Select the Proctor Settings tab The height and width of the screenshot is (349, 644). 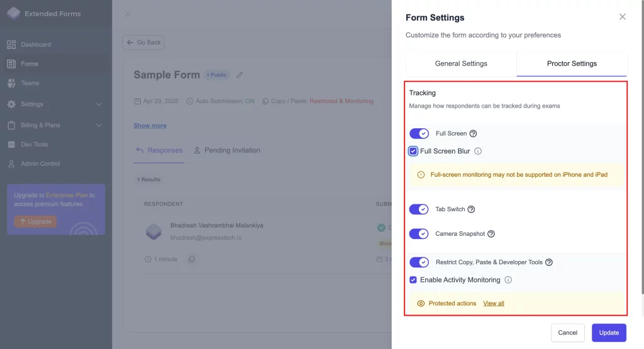coord(572,64)
